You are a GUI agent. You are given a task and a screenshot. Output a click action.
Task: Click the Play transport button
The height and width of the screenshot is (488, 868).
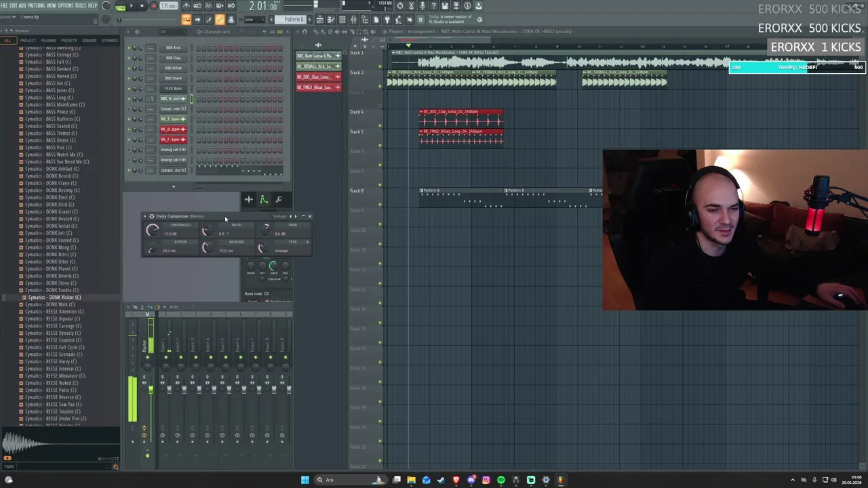click(x=132, y=6)
